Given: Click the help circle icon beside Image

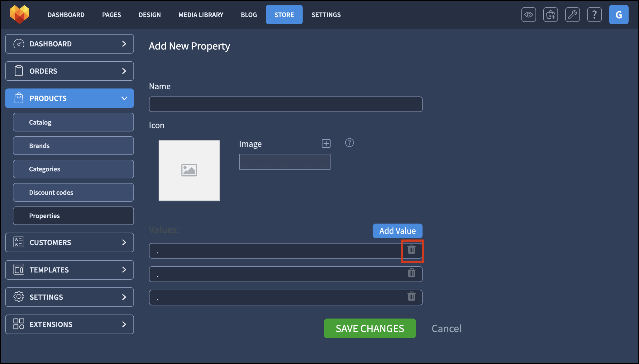Looking at the screenshot, I should pyautogui.click(x=349, y=143).
